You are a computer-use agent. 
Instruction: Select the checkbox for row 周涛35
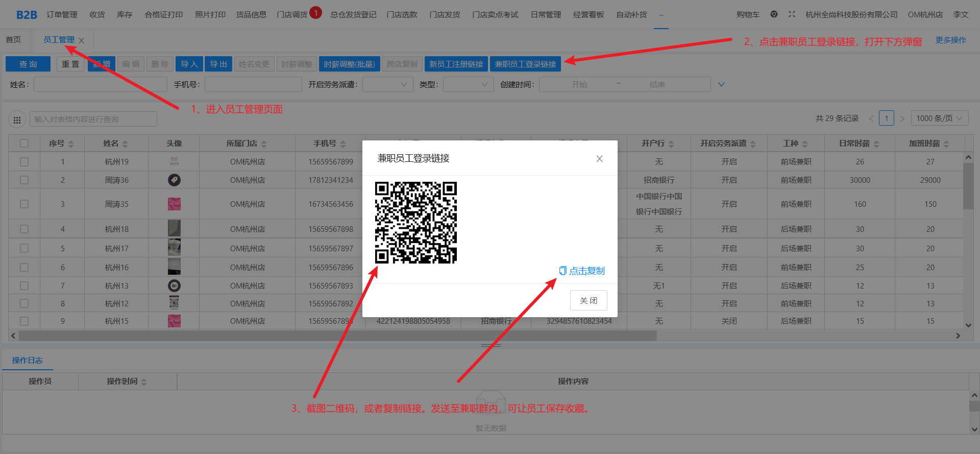(24, 204)
